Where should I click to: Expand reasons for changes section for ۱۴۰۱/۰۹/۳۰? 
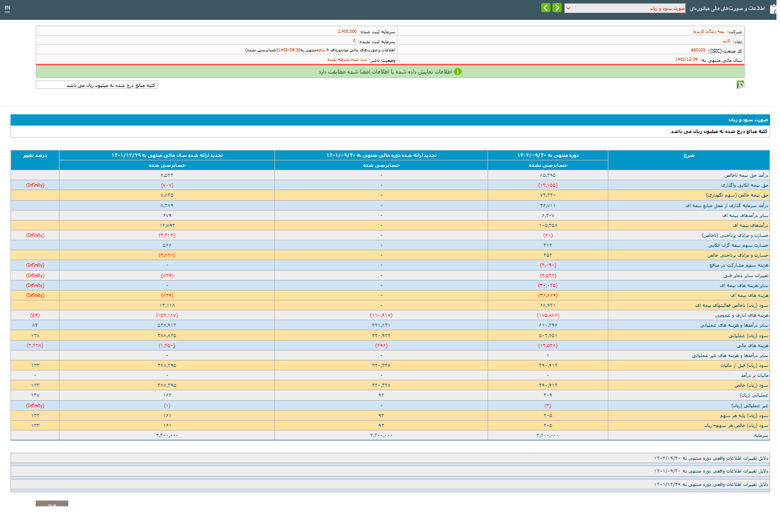point(711,471)
